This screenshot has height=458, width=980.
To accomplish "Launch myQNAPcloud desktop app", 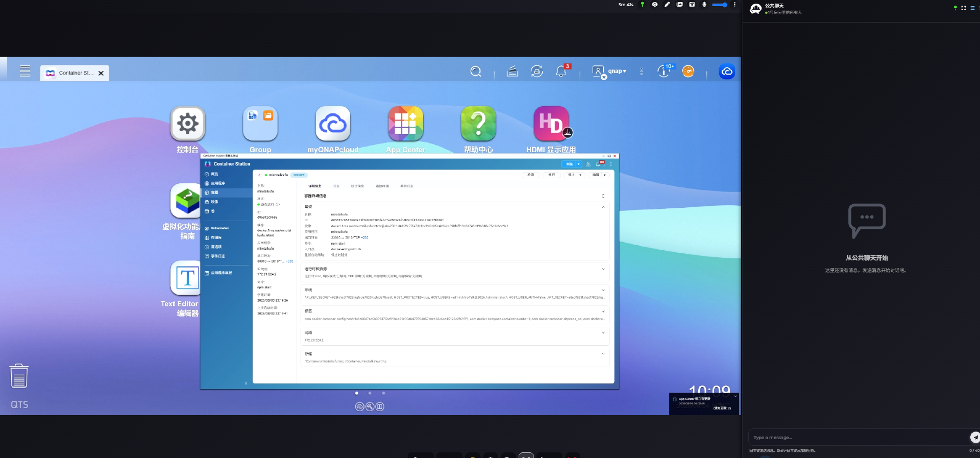I will click(333, 124).
